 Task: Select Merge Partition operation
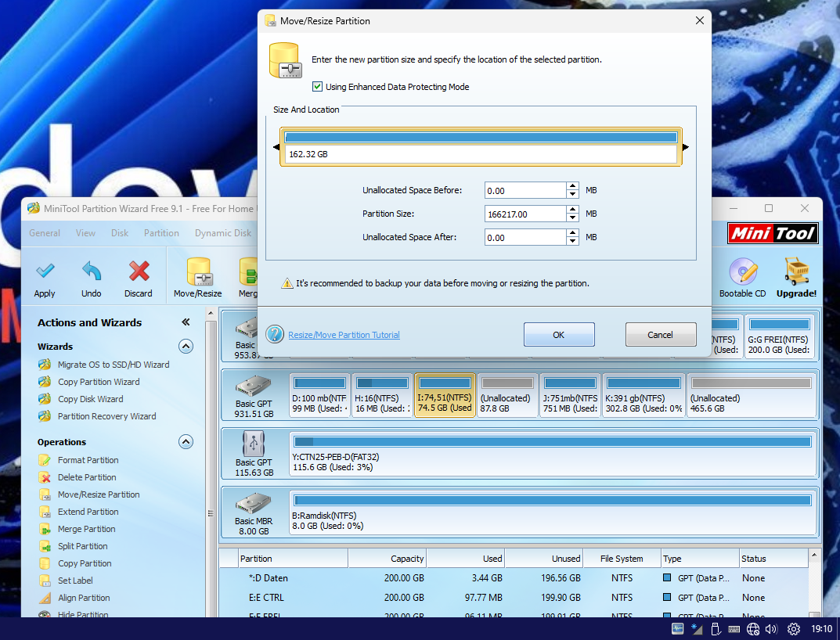pos(87,529)
